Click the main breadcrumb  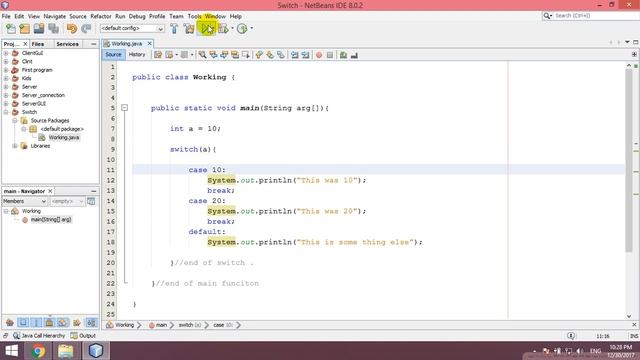(158, 325)
